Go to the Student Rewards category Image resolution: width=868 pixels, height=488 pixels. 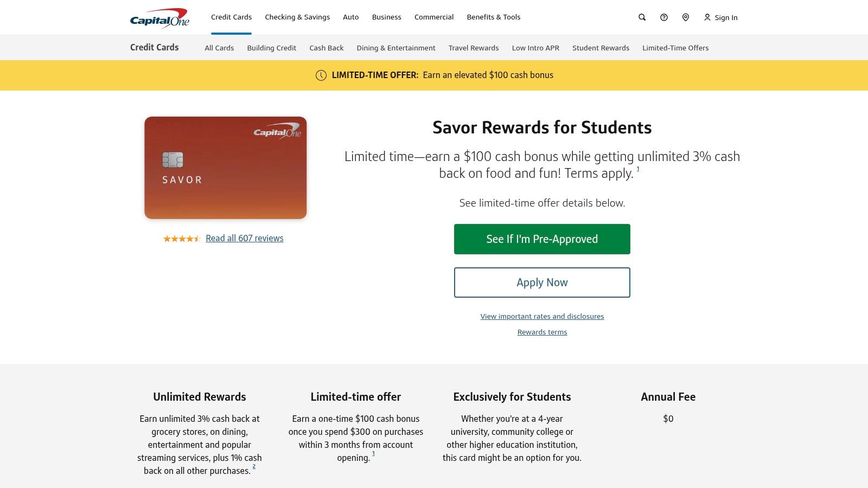pos(601,48)
